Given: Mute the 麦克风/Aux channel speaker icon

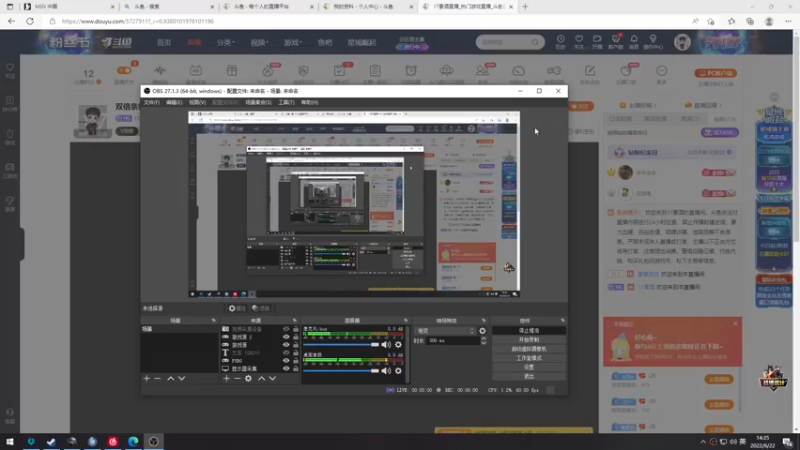Looking at the screenshot, I should (x=386, y=345).
